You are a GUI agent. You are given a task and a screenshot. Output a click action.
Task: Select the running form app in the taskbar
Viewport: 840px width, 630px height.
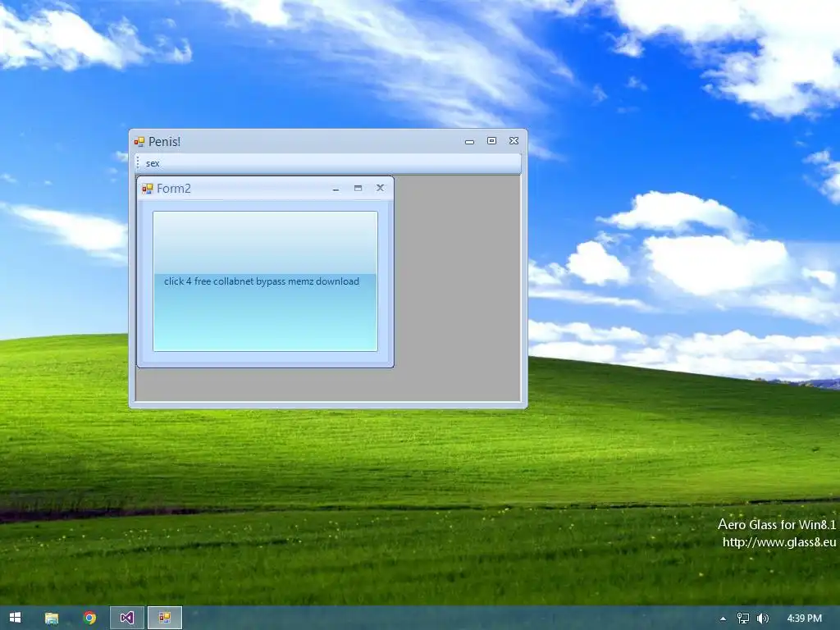pos(165,619)
